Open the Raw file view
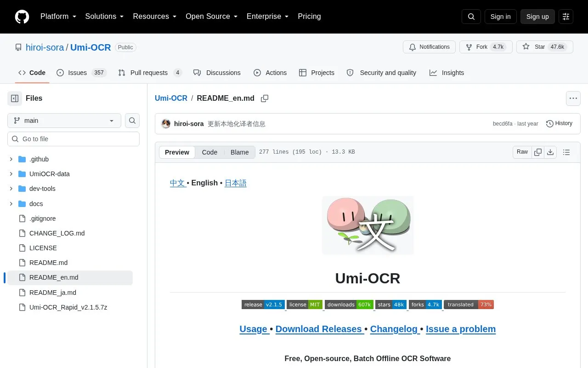588x368 pixels. coord(522,152)
